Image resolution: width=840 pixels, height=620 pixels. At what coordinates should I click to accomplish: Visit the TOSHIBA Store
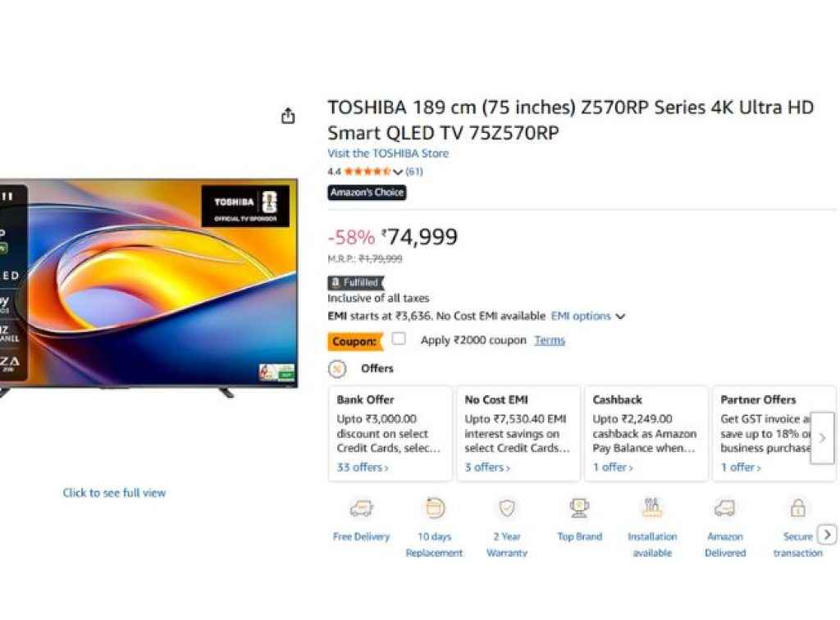pyautogui.click(x=387, y=153)
